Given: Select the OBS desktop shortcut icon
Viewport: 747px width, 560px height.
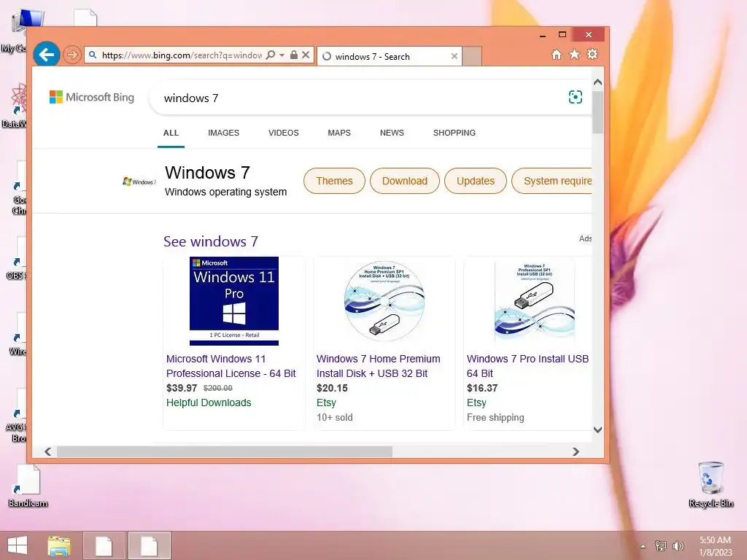Looking at the screenshot, I should point(17,260).
